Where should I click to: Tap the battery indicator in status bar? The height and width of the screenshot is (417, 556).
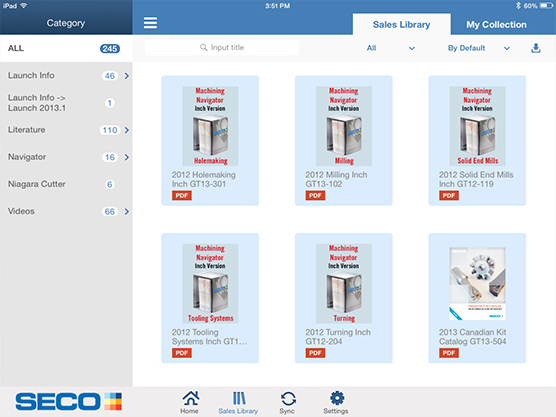pyautogui.click(x=546, y=6)
